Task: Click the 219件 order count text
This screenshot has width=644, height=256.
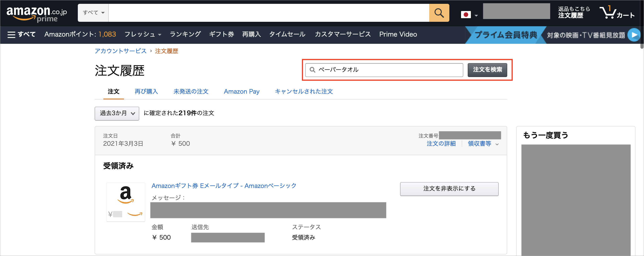Action: [187, 113]
